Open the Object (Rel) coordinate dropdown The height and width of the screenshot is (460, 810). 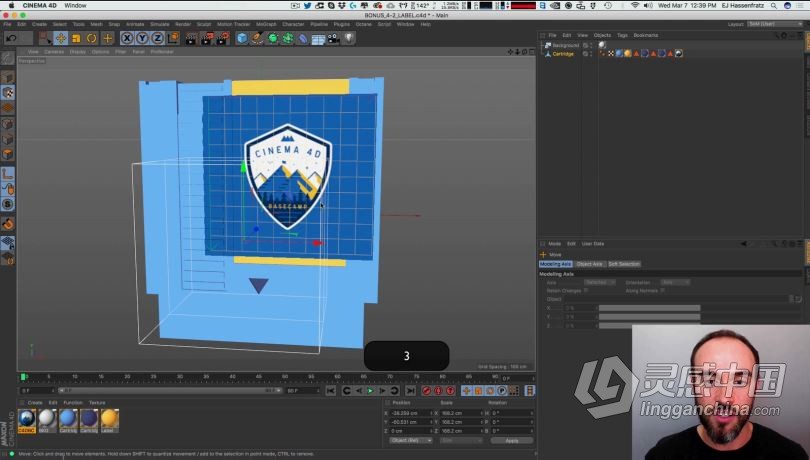point(411,440)
